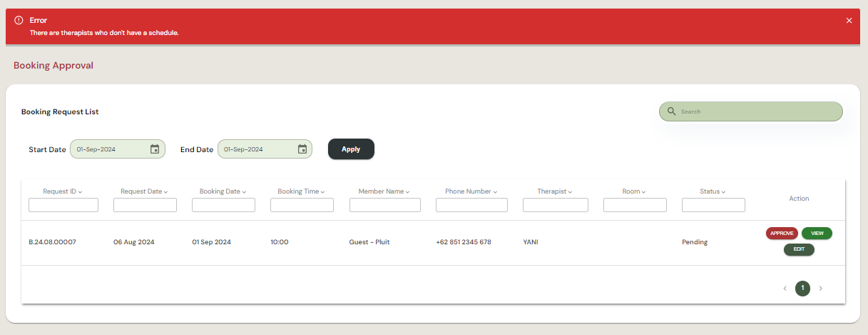
Task: Sort by Therapist column header
Action: 555,191
